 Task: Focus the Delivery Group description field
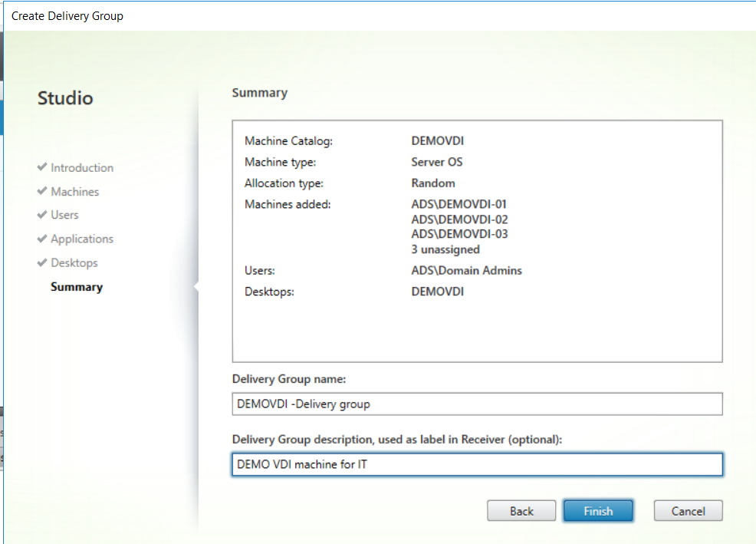pos(477,464)
